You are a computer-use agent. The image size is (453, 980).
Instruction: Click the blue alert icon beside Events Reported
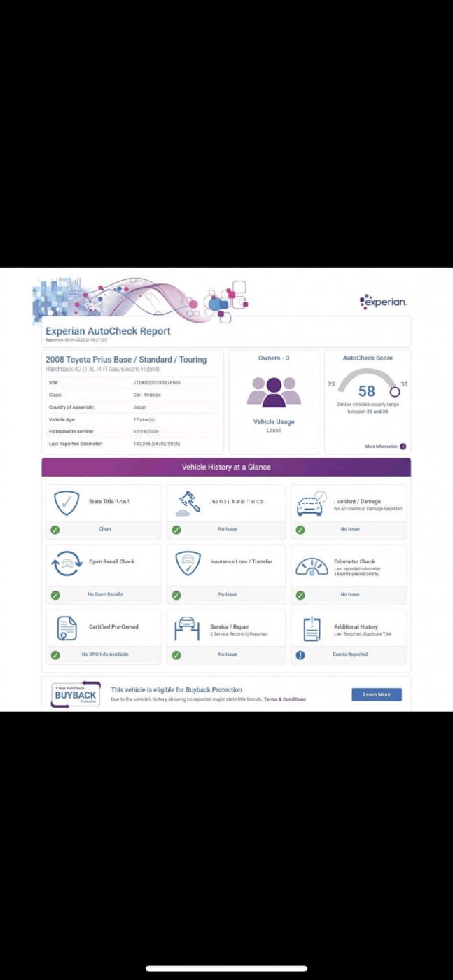click(300, 655)
